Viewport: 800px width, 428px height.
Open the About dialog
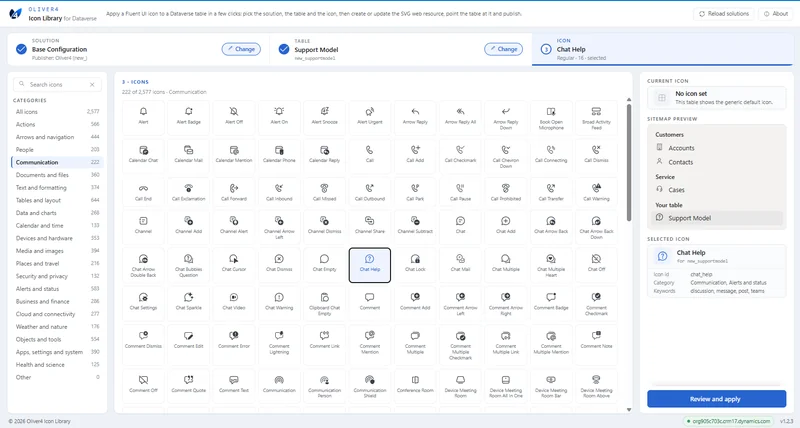click(x=776, y=14)
